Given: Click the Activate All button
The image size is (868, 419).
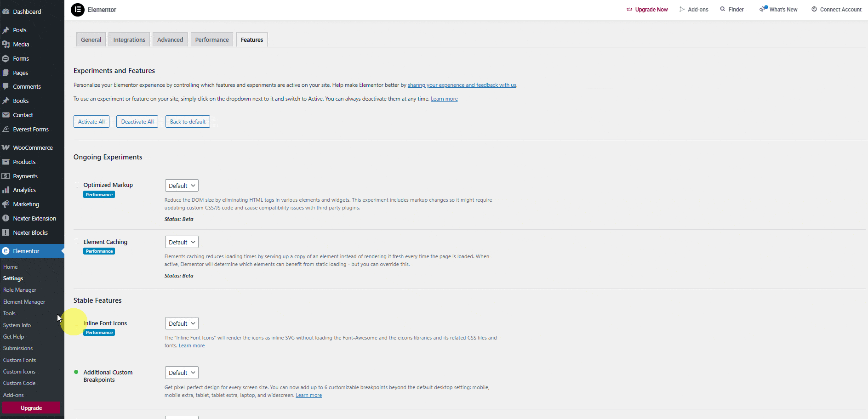Looking at the screenshot, I should pos(91,122).
